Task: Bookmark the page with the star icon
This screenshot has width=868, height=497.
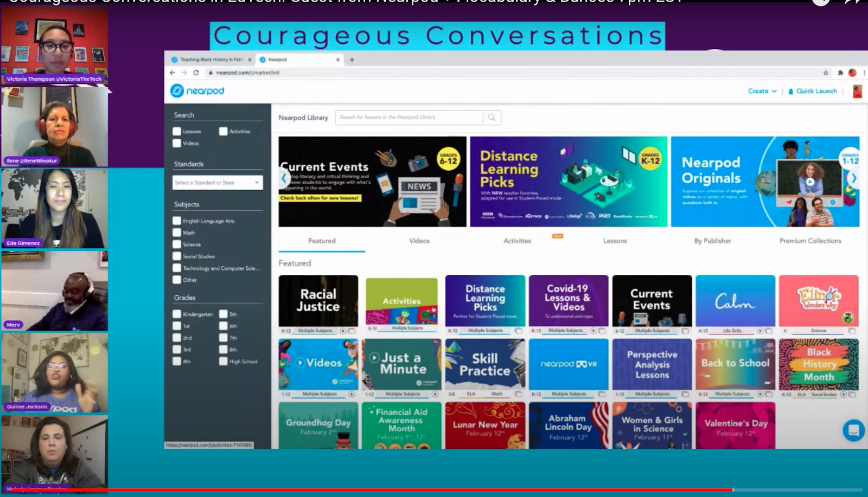Action: (x=826, y=73)
